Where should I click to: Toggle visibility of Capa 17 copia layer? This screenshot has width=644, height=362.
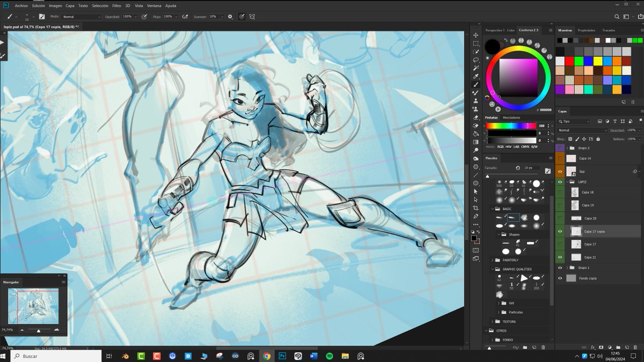tap(560, 231)
